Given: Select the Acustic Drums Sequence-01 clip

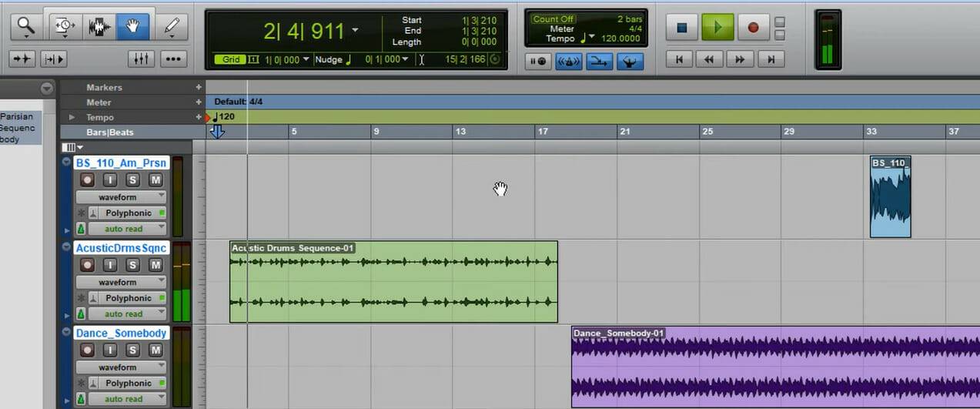Looking at the screenshot, I should (393, 282).
